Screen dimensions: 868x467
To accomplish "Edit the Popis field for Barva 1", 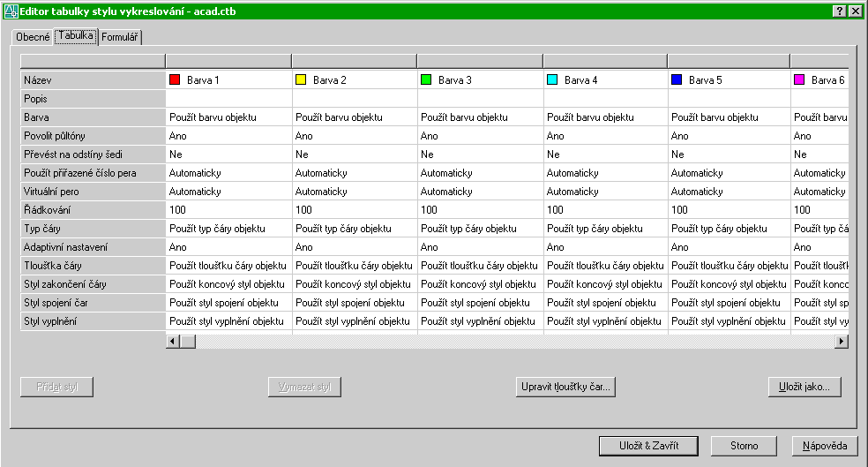I will click(228, 99).
